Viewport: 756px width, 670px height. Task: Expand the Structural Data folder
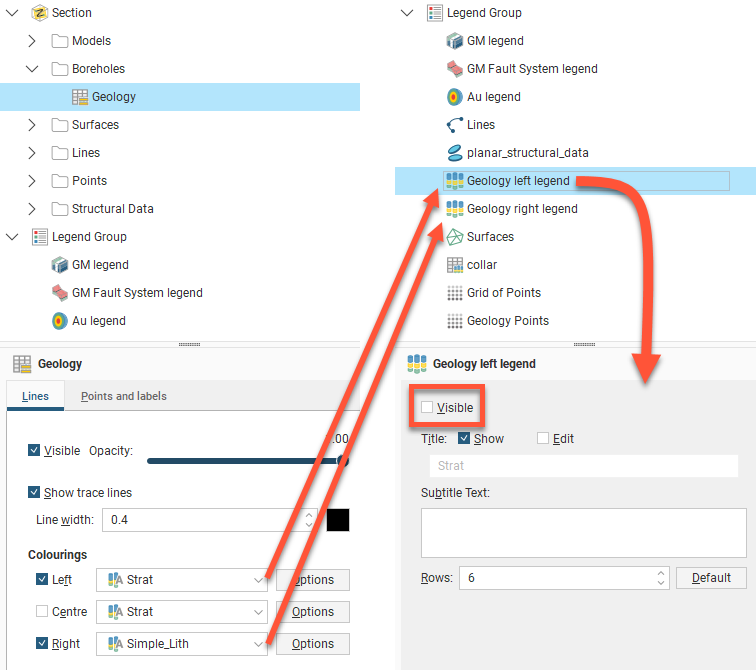(32, 209)
